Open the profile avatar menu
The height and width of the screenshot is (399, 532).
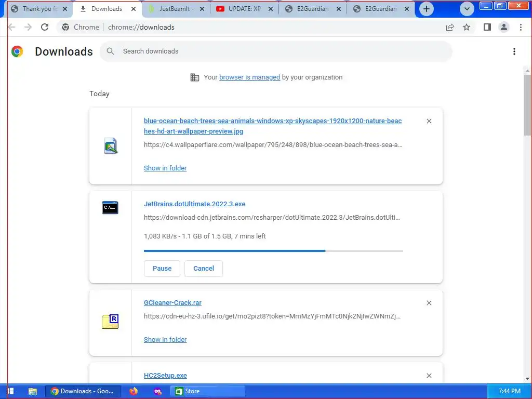504,27
